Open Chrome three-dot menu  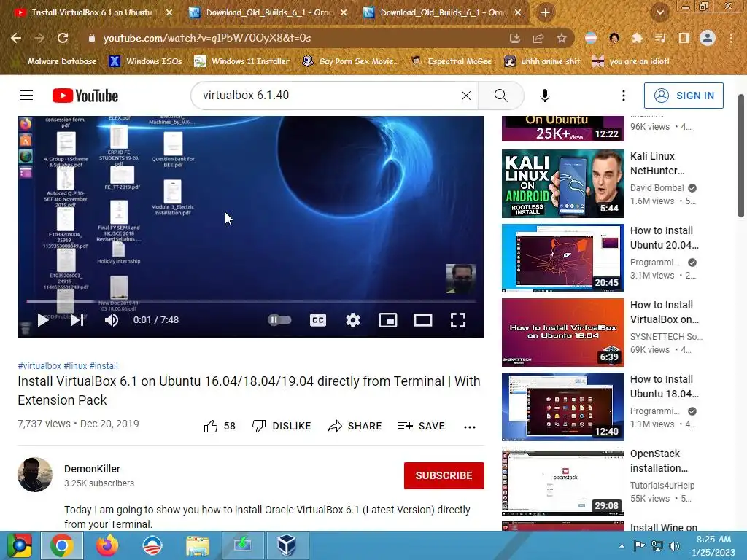pos(731,38)
